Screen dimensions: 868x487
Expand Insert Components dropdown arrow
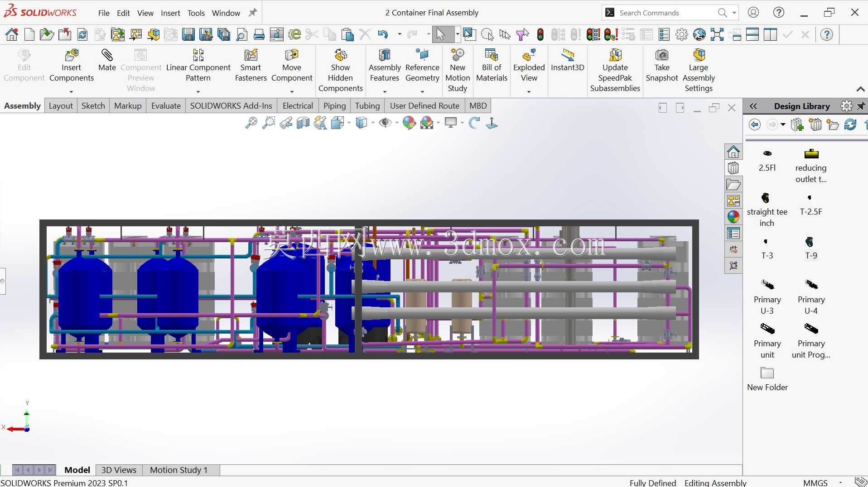coord(71,91)
